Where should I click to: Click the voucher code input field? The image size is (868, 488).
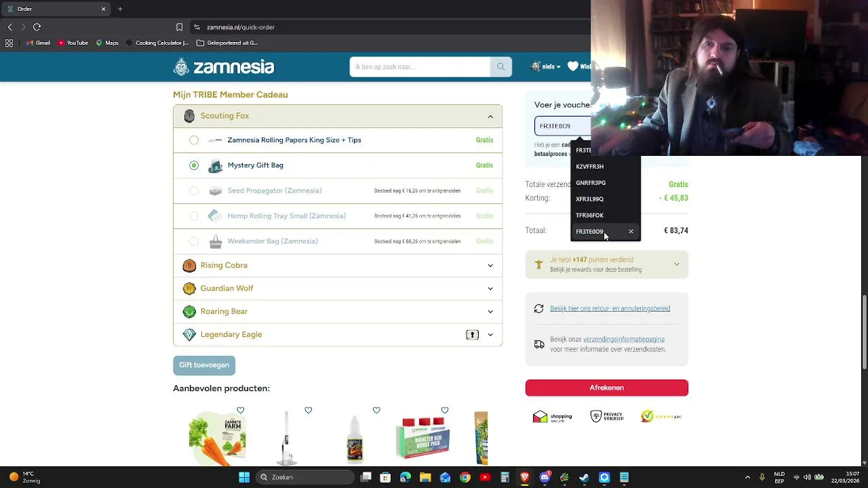(x=563, y=126)
